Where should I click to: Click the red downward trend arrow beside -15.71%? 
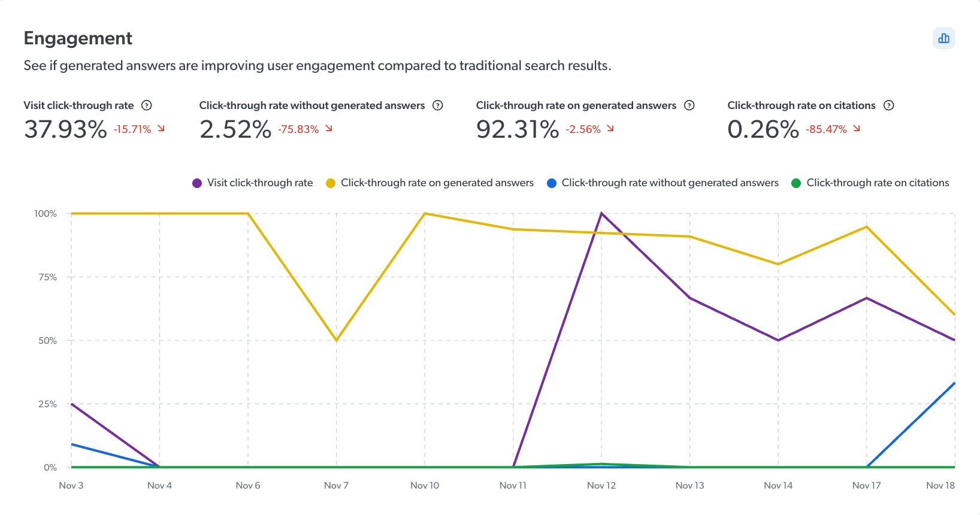pos(160,128)
